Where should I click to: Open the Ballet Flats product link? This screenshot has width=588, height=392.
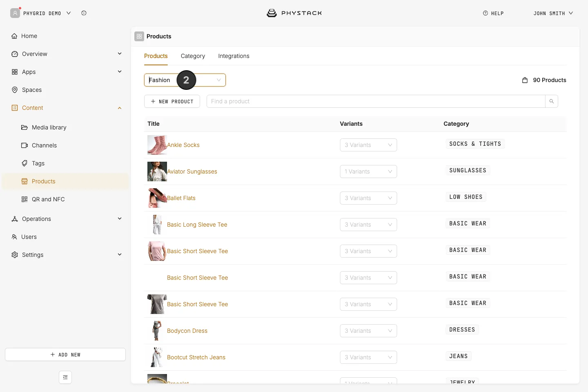click(x=181, y=198)
